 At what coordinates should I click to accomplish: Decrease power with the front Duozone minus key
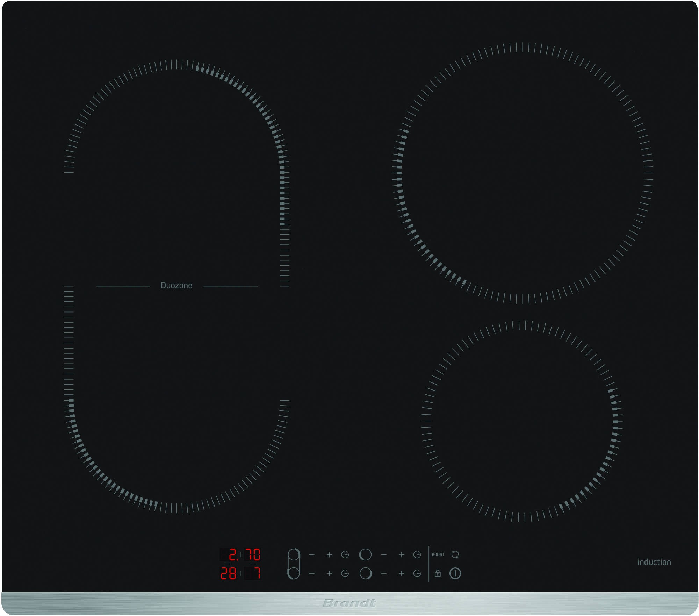pyautogui.click(x=312, y=573)
